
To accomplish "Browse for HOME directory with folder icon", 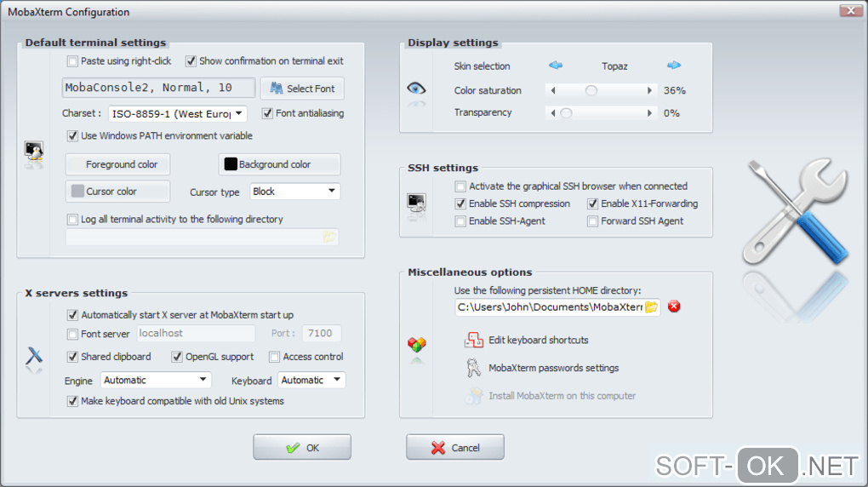I will tap(652, 307).
